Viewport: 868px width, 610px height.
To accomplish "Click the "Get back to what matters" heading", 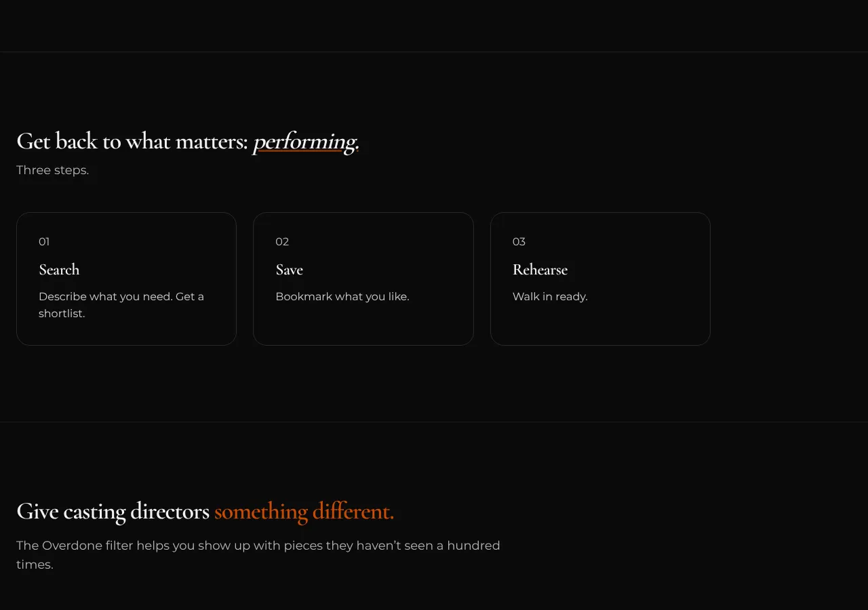I will pos(188,141).
